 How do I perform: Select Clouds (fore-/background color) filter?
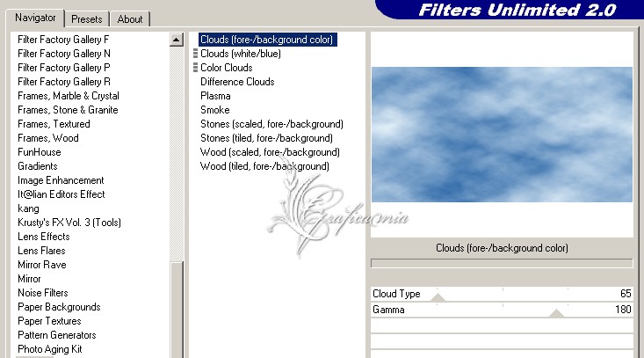[267, 40]
